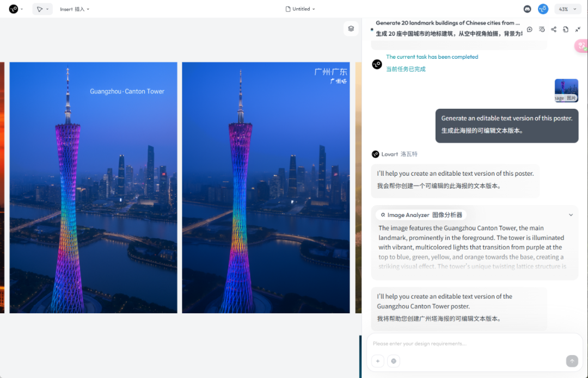The image size is (588, 378).
Task: Click the document copy icon in chat header
Action: pos(566,29)
